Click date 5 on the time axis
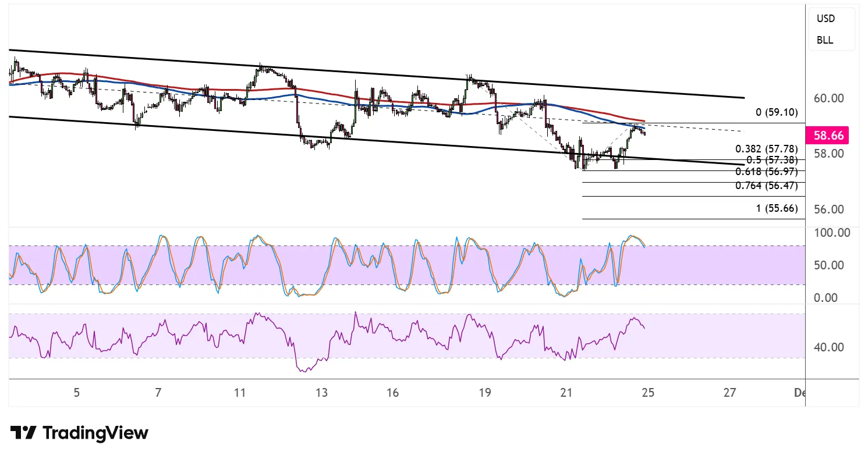 click(76, 393)
